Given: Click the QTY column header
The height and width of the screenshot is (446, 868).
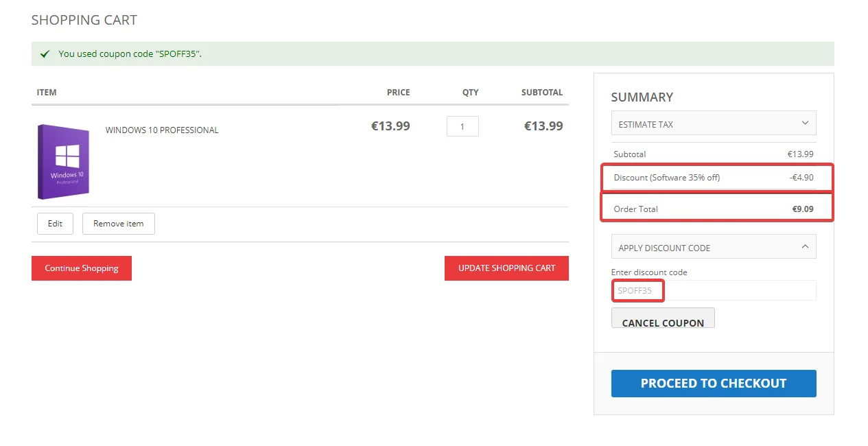Looking at the screenshot, I should coord(470,93).
